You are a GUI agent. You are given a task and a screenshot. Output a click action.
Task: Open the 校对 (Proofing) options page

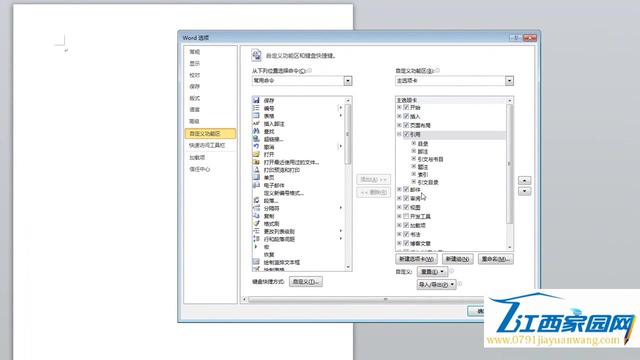coord(195,75)
